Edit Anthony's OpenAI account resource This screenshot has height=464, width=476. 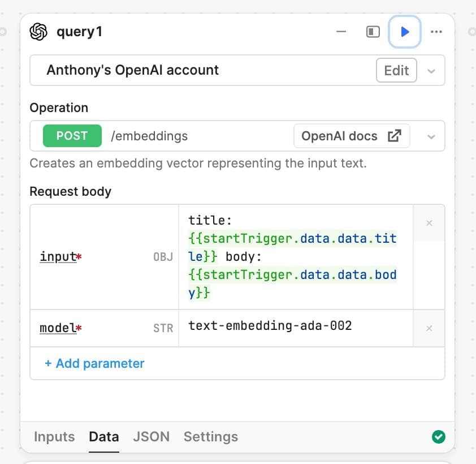coord(396,70)
